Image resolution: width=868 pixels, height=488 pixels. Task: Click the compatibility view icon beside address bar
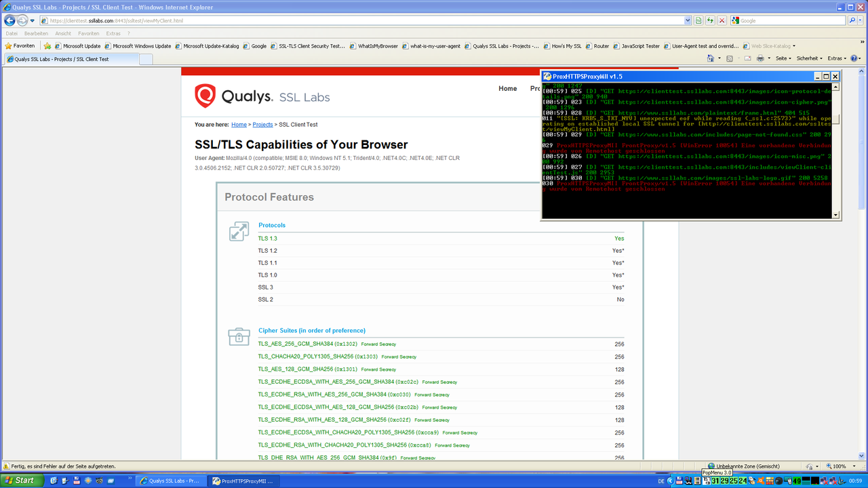(x=698, y=21)
